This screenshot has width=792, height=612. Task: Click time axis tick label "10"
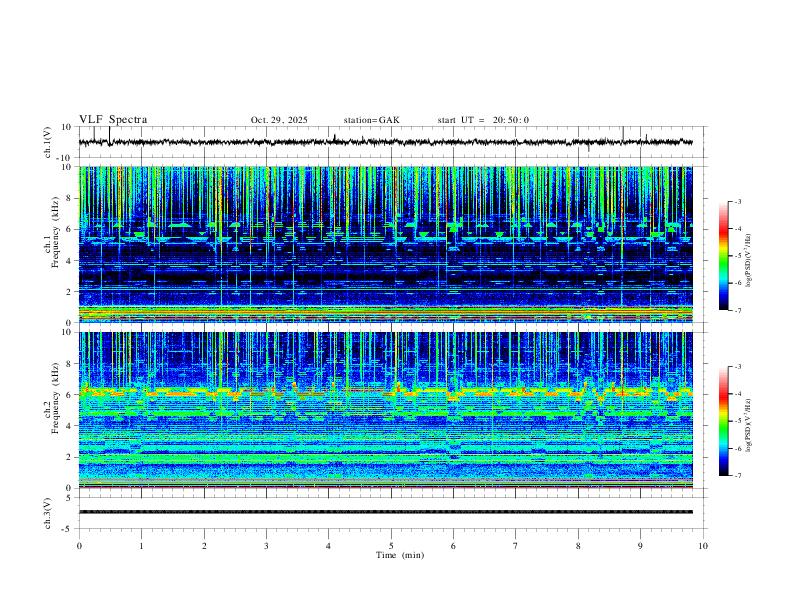click(703, 546)
